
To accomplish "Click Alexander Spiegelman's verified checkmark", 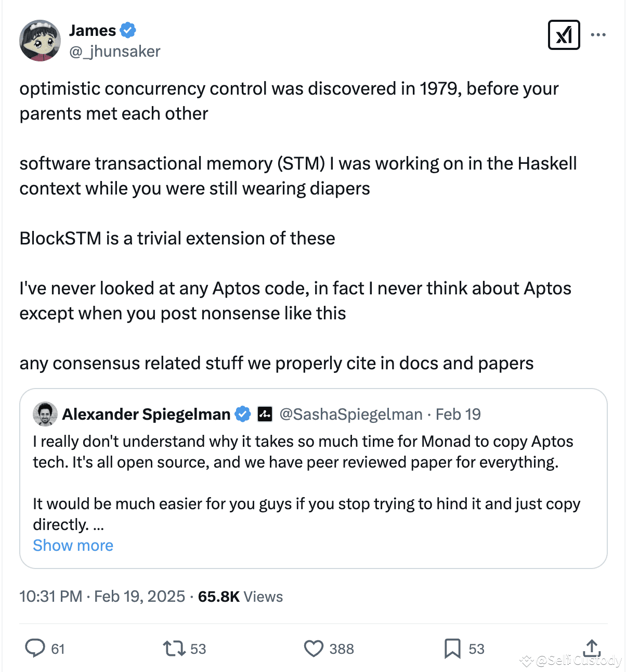I will 242,414.
